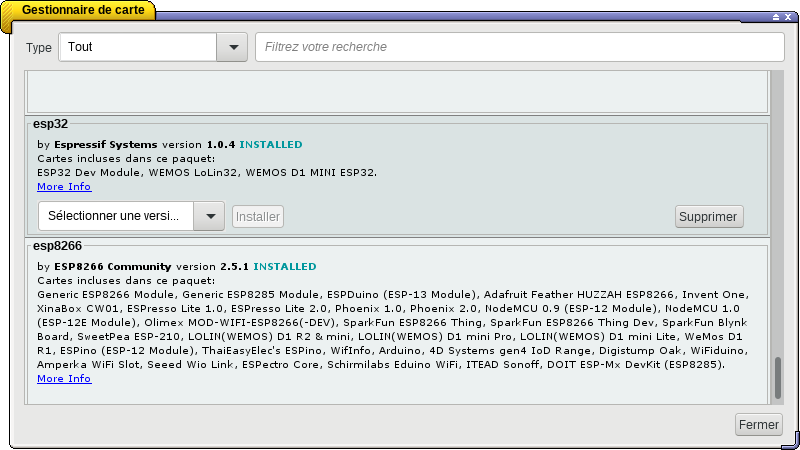Viewport: 800px width, 450px height.
Task: Select the esp32 package entry heading
Action: tap(49, 124)
